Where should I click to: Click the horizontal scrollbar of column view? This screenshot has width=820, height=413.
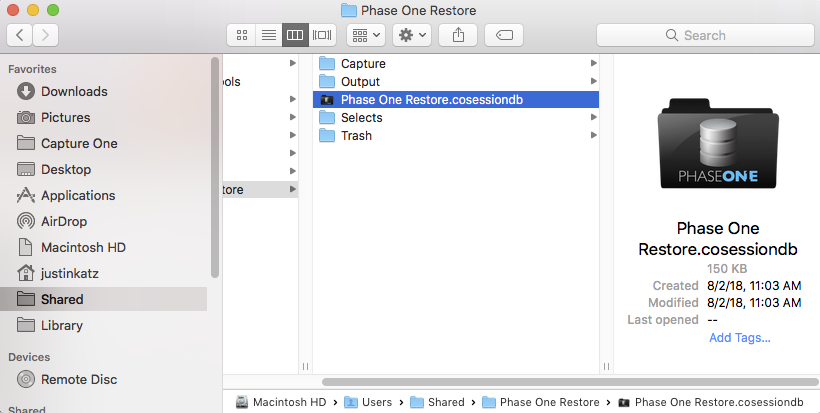point(570,382)
